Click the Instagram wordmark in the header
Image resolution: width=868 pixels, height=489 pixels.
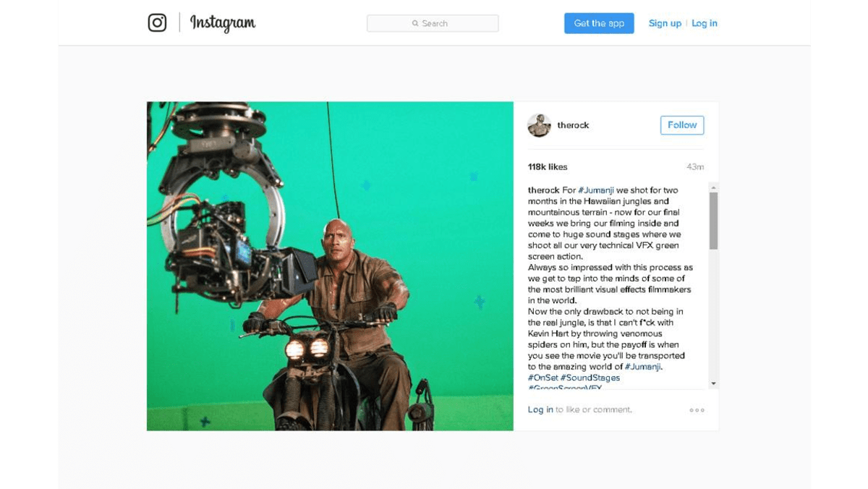point(223,23)
